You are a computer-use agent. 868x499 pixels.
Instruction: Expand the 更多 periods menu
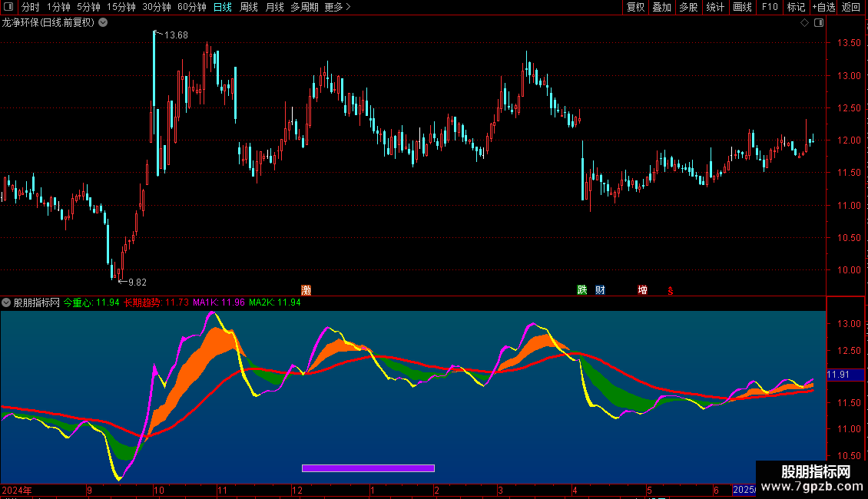click(x=338, y=7)
